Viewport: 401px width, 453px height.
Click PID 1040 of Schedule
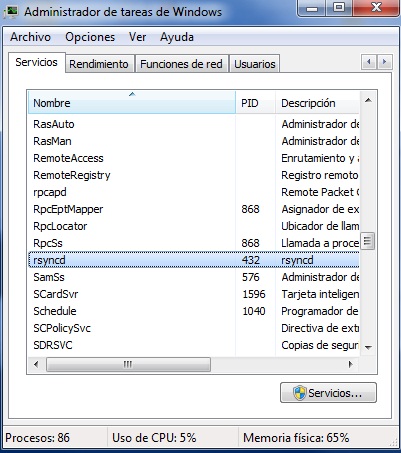[x=254, y=311]
